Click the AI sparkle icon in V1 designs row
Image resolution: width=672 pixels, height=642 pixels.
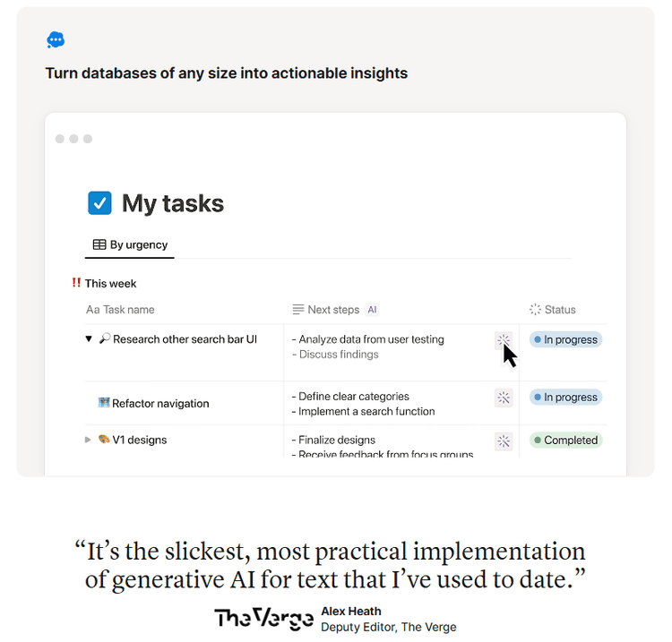click(504, 441)
